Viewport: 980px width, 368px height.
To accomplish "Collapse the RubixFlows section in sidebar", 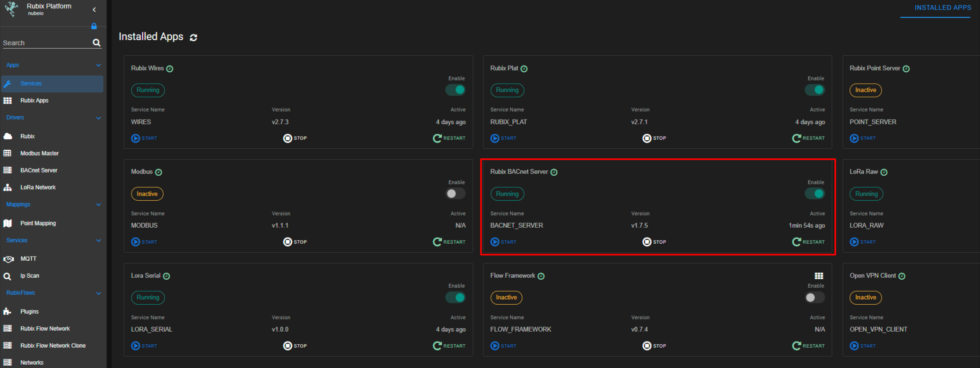I will tap(98, 293).
